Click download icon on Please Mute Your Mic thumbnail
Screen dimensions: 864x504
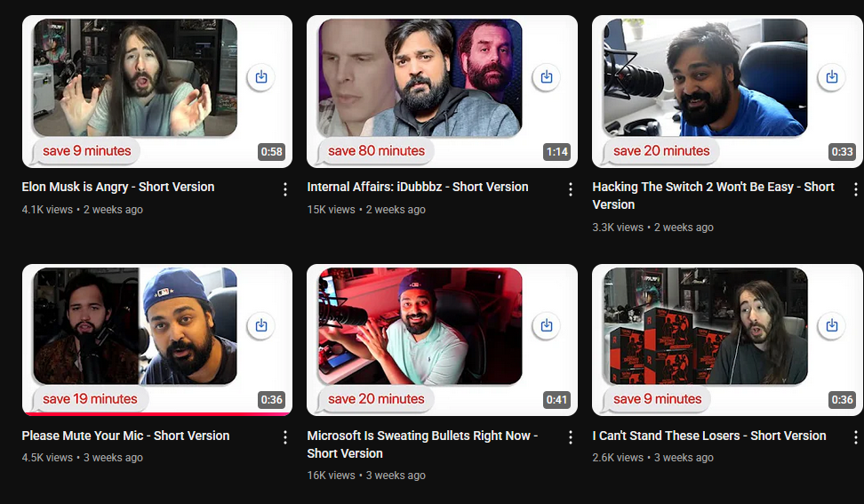click(x=261, y=325)
